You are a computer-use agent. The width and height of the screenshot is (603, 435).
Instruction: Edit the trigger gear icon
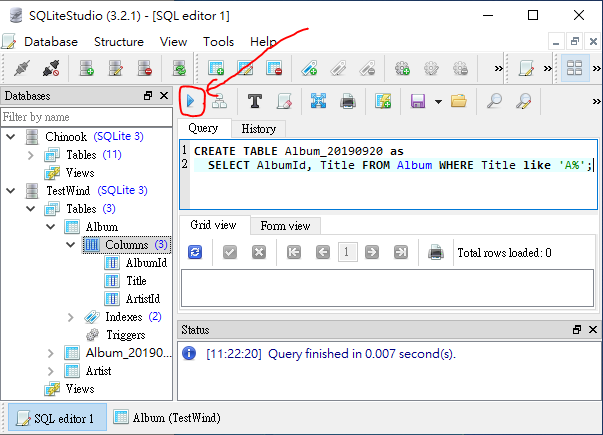(431, 69)
